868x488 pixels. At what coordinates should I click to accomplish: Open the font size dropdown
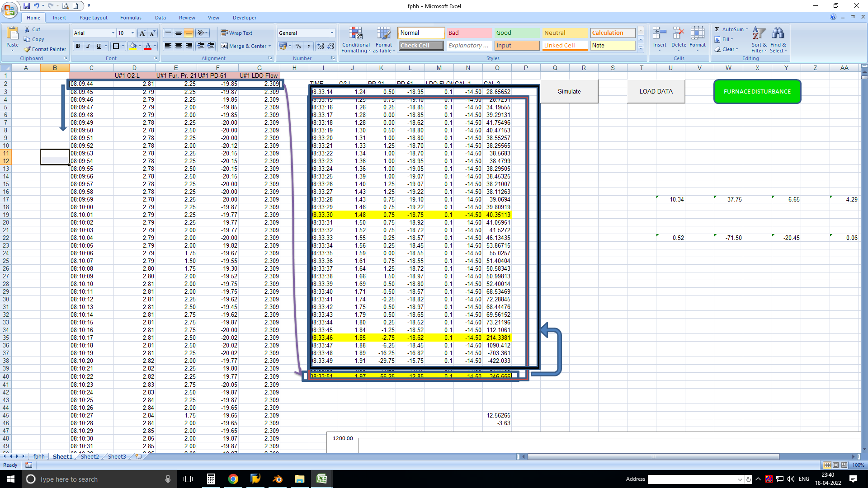(x=132, y=33)
